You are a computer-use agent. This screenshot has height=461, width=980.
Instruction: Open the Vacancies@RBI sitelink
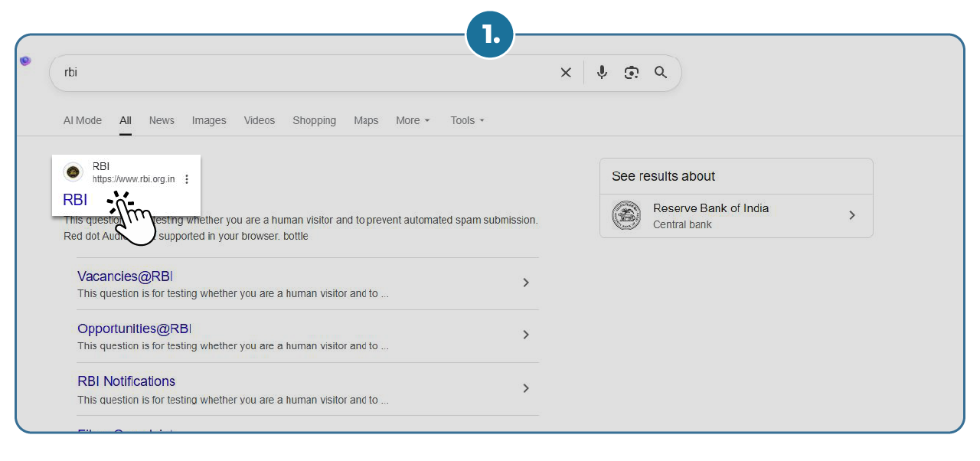point(126,276)
